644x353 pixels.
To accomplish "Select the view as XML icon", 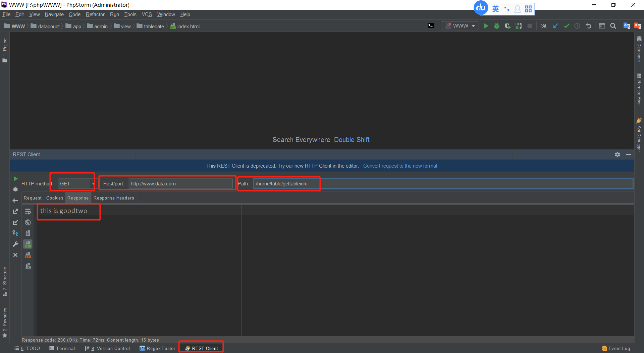I will (x=28, y=255).
